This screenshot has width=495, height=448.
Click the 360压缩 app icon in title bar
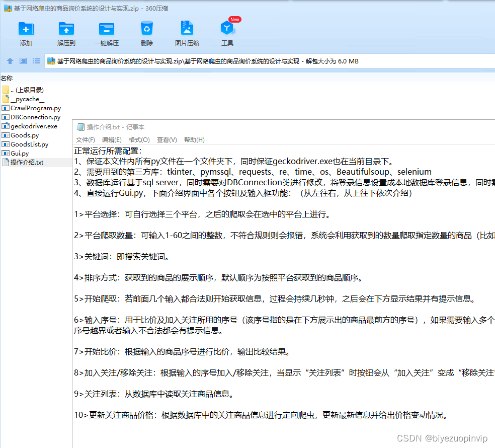tap(8, 8)
